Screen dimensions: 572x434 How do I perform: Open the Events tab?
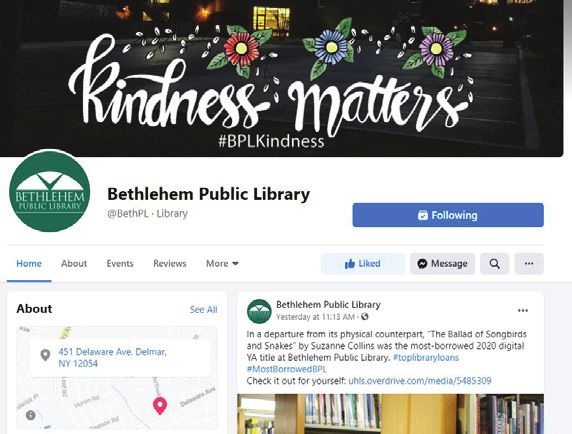click(x=120, y=263)
